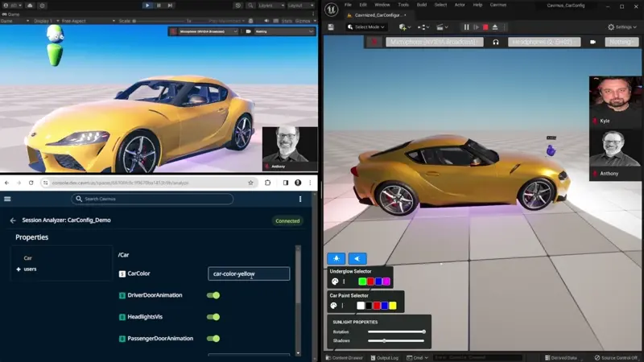Open browser extensions puzzle icon

point(268,183)
